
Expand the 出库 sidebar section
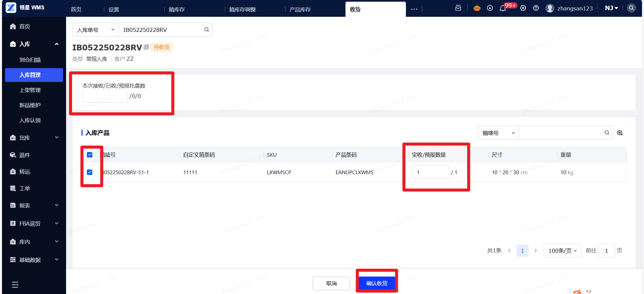56,138
